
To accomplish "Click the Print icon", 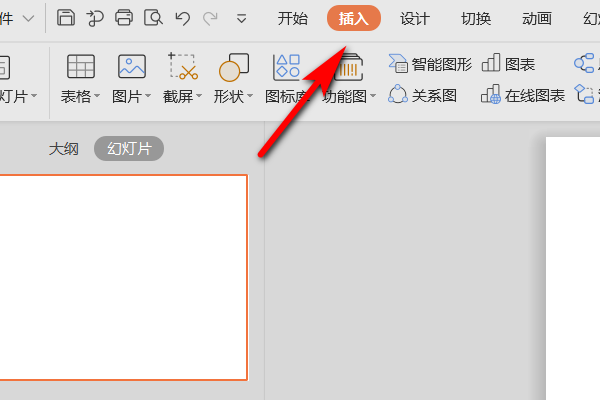I will tap(124, 18).
